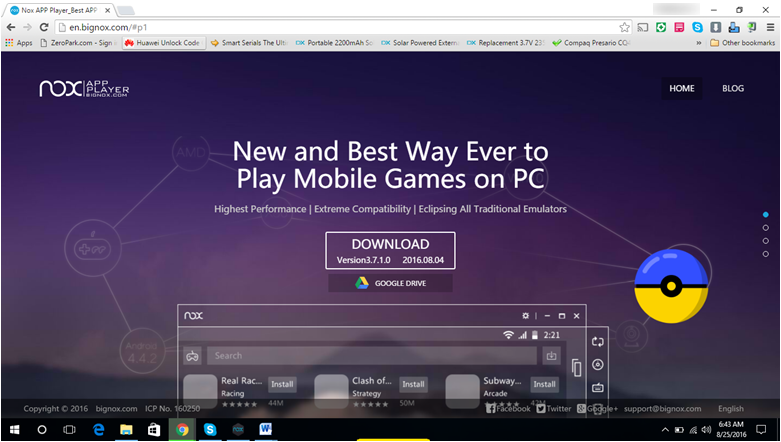This screenshot has width=781, height=442.
Task: Install the Real Racing app
Action: coord(282,384)
